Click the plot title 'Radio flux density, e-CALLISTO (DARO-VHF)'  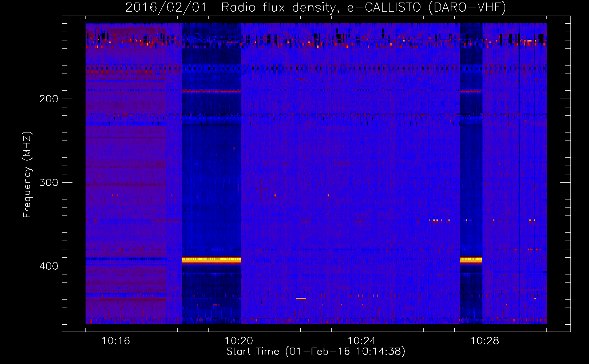coord(363,7)
